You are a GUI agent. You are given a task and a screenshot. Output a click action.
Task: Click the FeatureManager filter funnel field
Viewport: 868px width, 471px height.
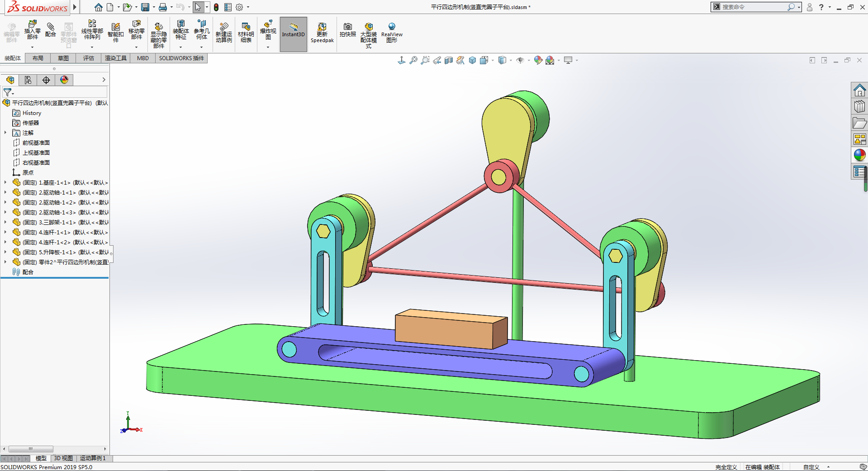click(55, 92)
